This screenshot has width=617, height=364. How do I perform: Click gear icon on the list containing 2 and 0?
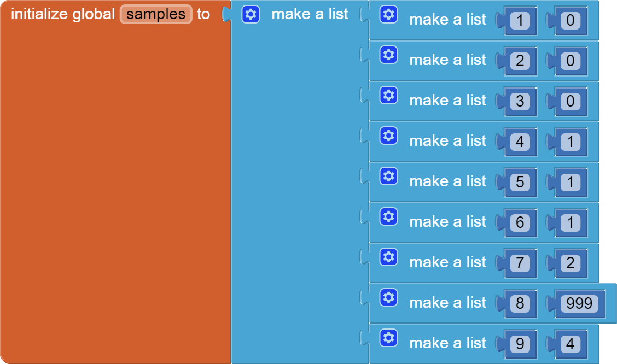[388, 55]
